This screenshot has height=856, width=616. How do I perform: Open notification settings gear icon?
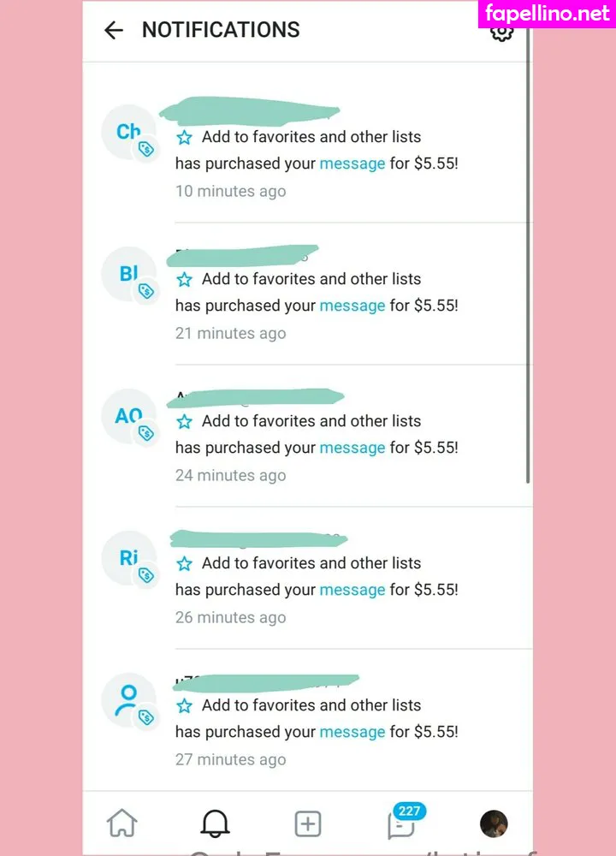(x=501, y=32)
